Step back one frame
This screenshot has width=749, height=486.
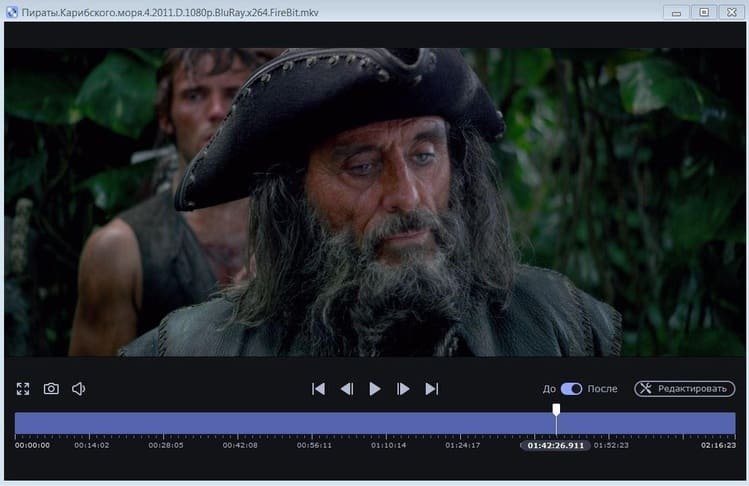pyautogui.click(x=346, y=388)
